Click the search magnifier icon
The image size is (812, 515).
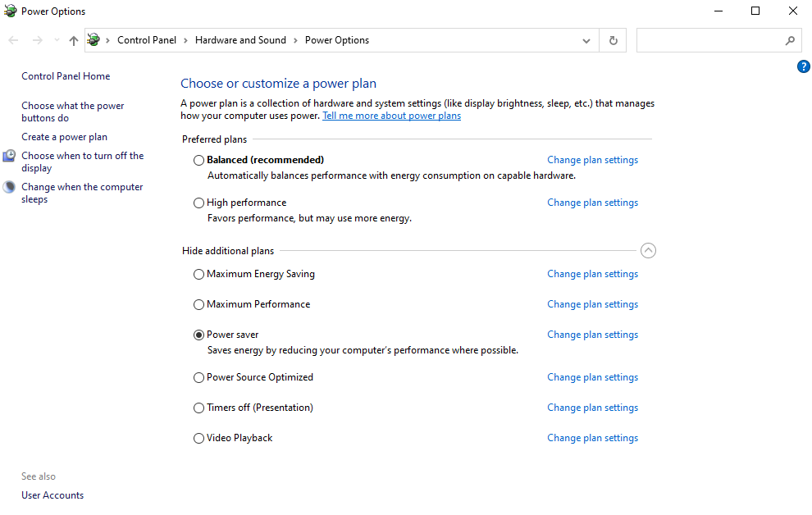coord(789,39)
